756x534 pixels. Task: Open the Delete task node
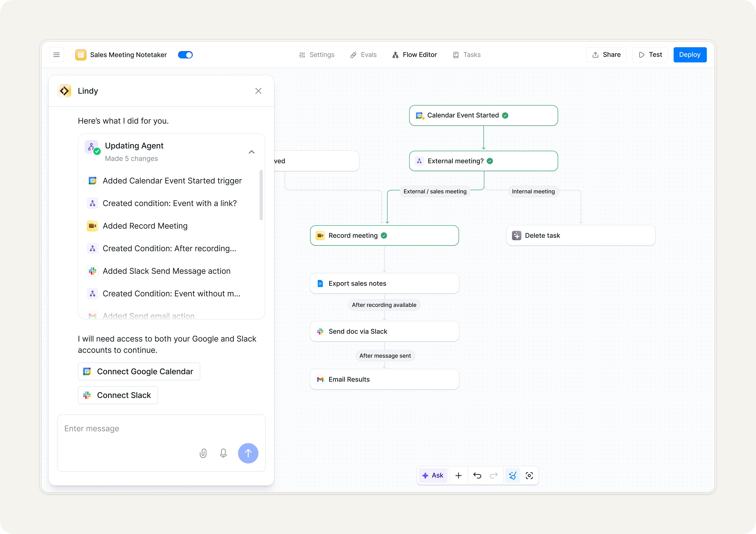coord(581,236)
